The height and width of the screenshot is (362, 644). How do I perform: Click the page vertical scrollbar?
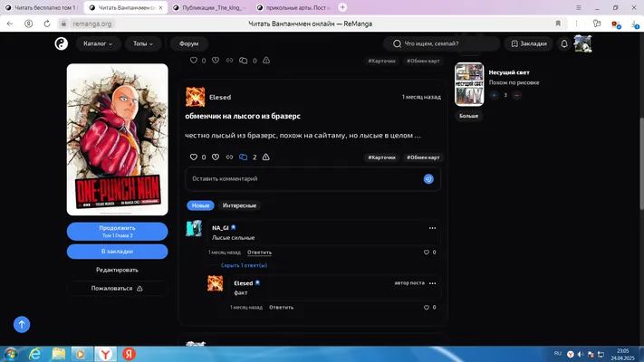tap(640, 164)
